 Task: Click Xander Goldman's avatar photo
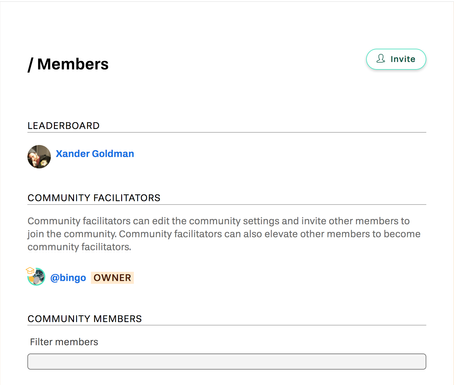(x=39, y=156)
